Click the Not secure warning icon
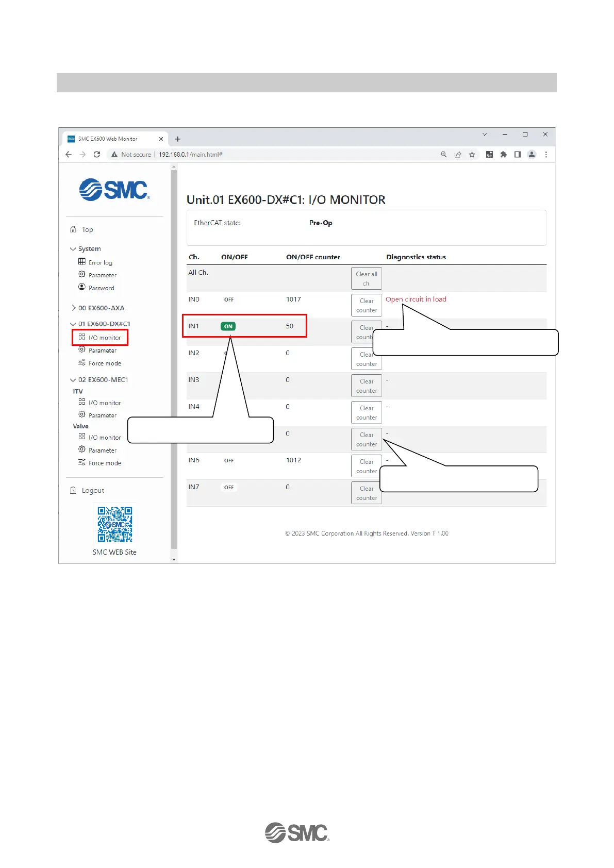 click(114, 155)
